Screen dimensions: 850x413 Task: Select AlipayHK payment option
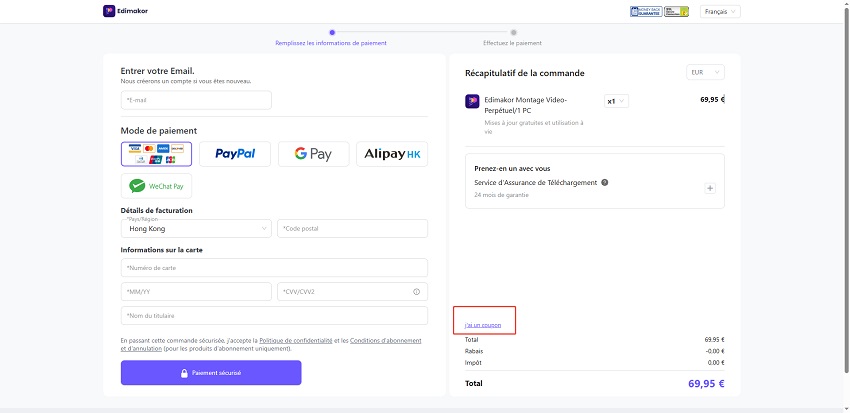[x=392, y=154]
